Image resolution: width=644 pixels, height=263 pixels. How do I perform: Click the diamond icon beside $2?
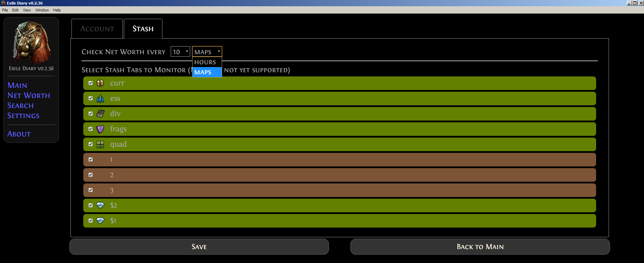(100, 205)
